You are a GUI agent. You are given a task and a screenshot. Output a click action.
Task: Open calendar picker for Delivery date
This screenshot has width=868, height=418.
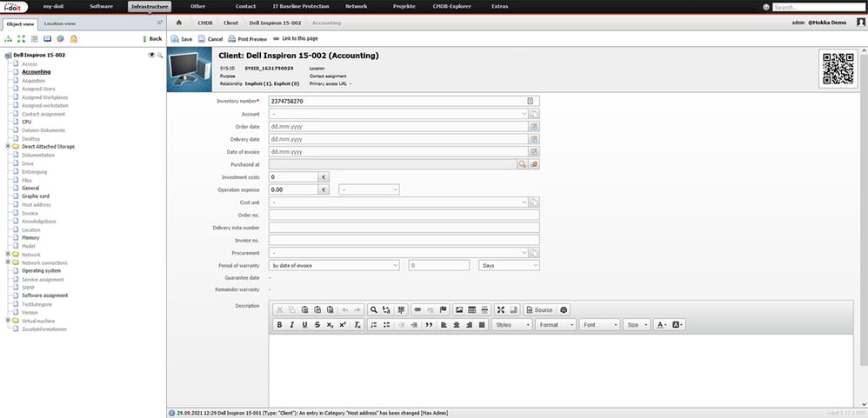click(x=534, y=139)
